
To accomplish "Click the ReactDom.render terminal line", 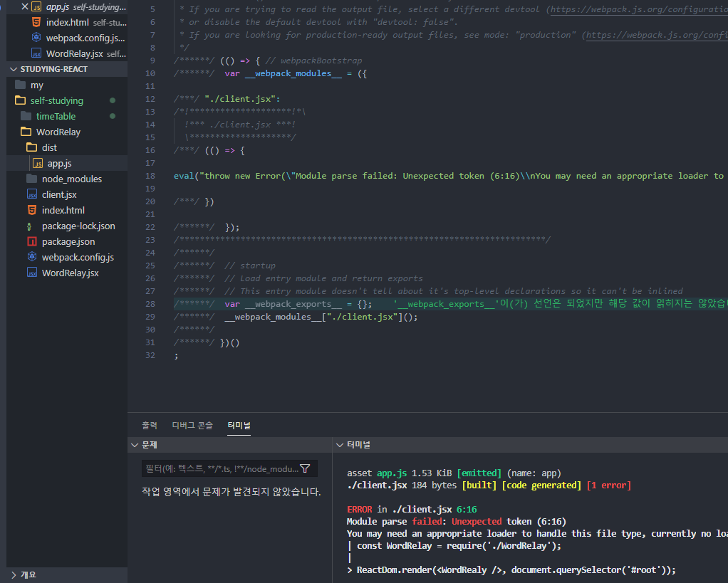I will click(x=511, y=570).
